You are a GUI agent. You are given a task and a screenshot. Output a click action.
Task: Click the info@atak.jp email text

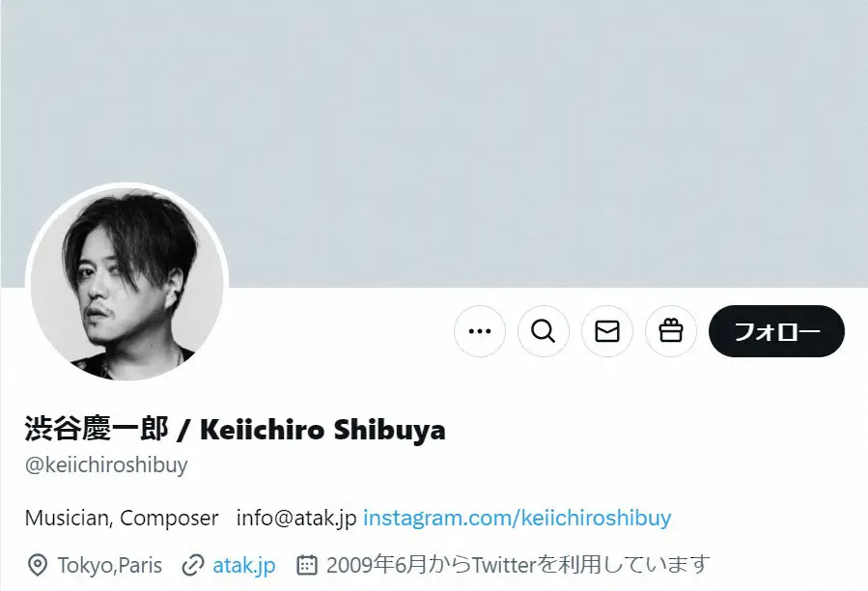(296, 518)
